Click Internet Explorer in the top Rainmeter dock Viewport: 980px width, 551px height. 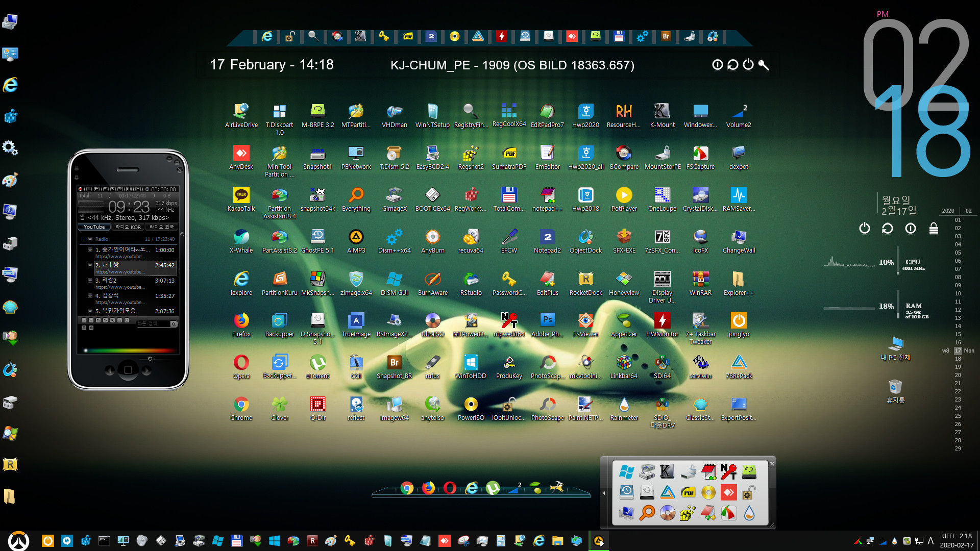click(267, 36)
